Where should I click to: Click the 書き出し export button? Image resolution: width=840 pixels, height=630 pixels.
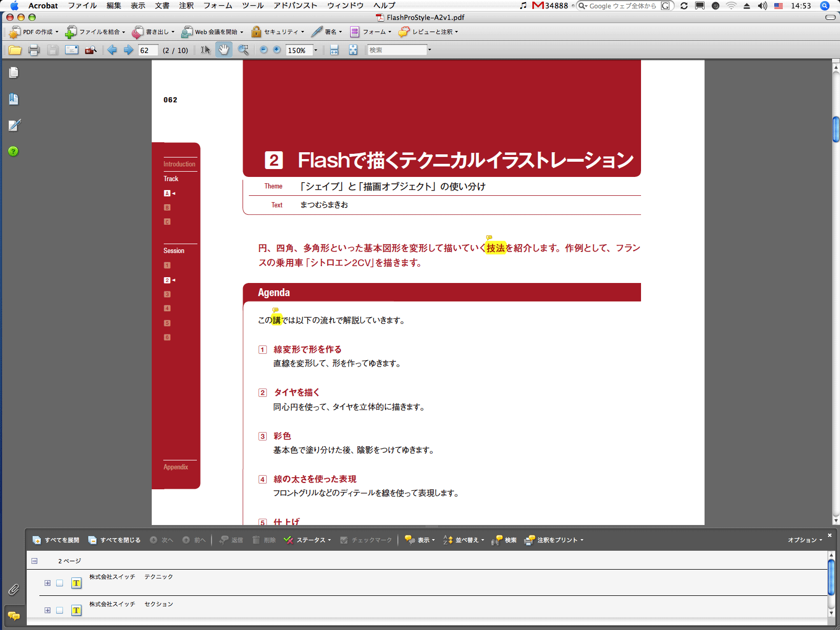153,32
